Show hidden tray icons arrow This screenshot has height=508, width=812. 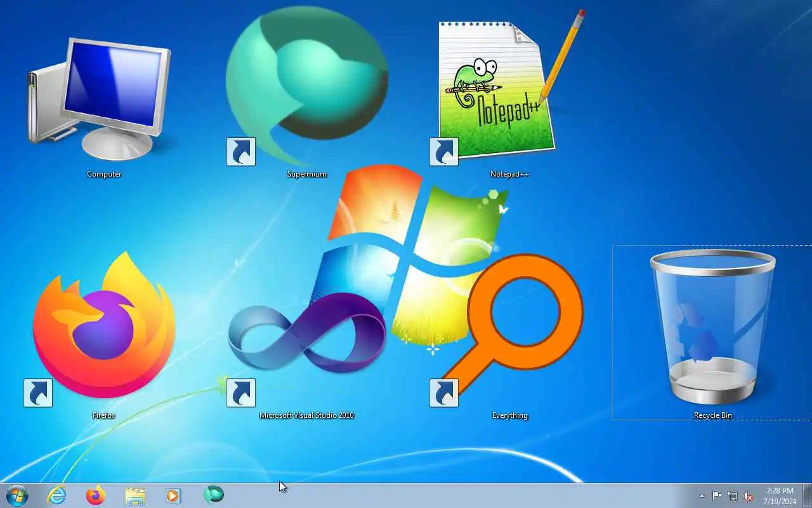pyautogui.click(x=702, y=496)
